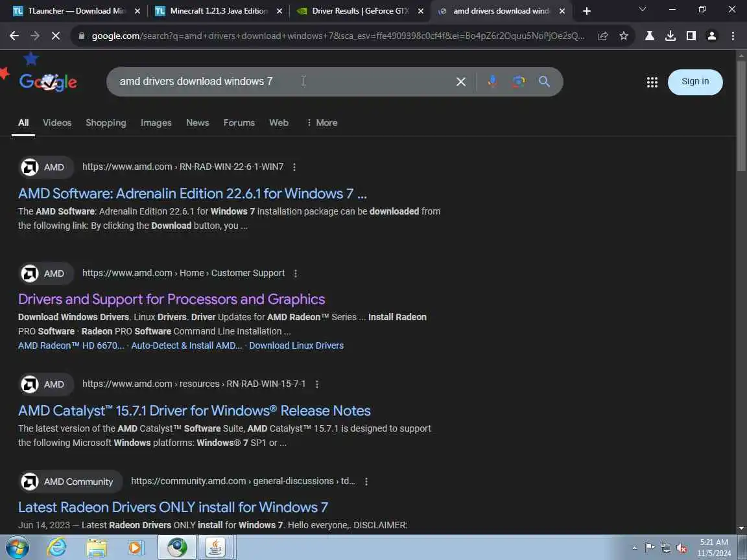This screenshot has height=560, width=747.
Task: Clear the Google search box
Action: tap(460, 82)
